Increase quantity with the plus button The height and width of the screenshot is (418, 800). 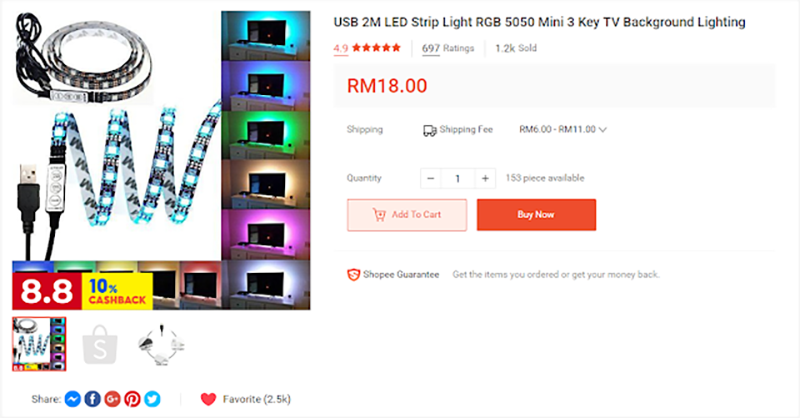[x=485, y=178]
